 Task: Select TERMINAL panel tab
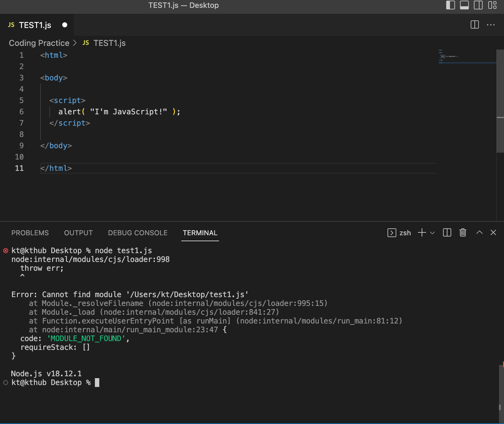coord(200,233)
